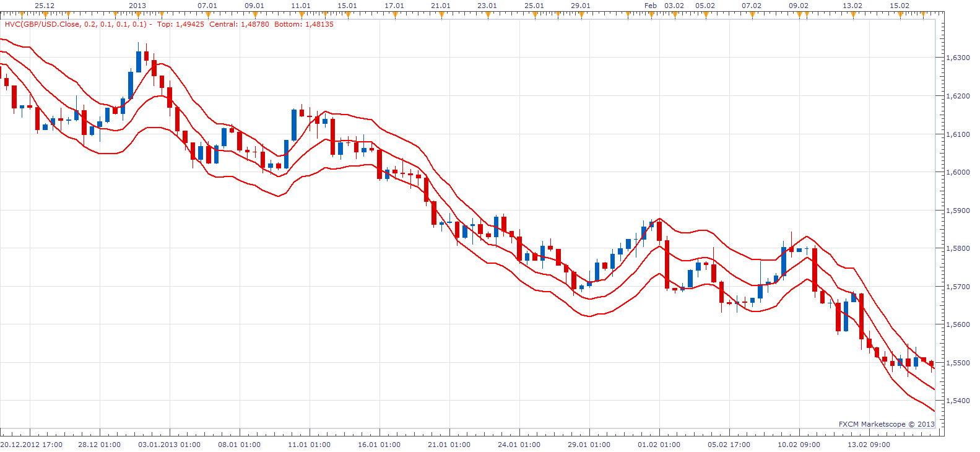Click '05.02 17:00' on the bottom time axis
Viewport: 980px width, 452px height.
pos(729,445)
